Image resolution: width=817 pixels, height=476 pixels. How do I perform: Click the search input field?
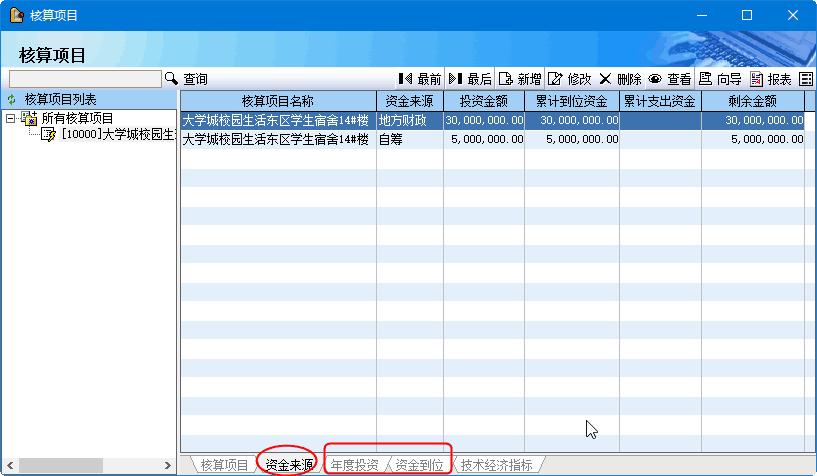point(85,79)
